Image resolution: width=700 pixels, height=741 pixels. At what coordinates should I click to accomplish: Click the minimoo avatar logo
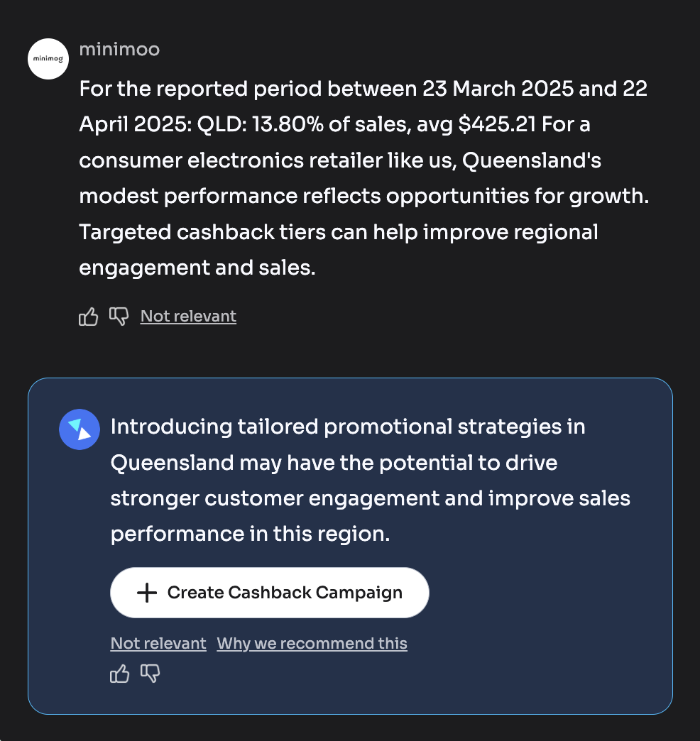click(x=48, y=59)
